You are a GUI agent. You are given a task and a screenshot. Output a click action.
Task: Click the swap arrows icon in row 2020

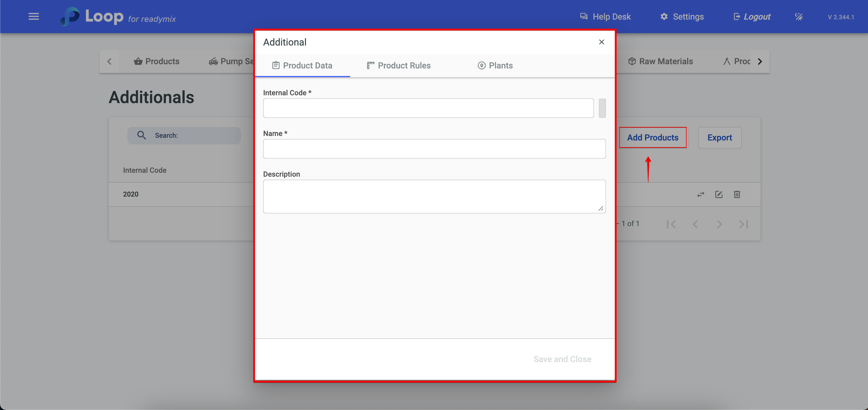[700, 194]
